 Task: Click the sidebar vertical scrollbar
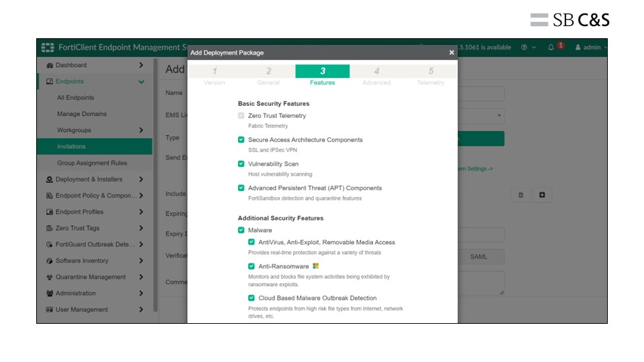tap(155, 185)
